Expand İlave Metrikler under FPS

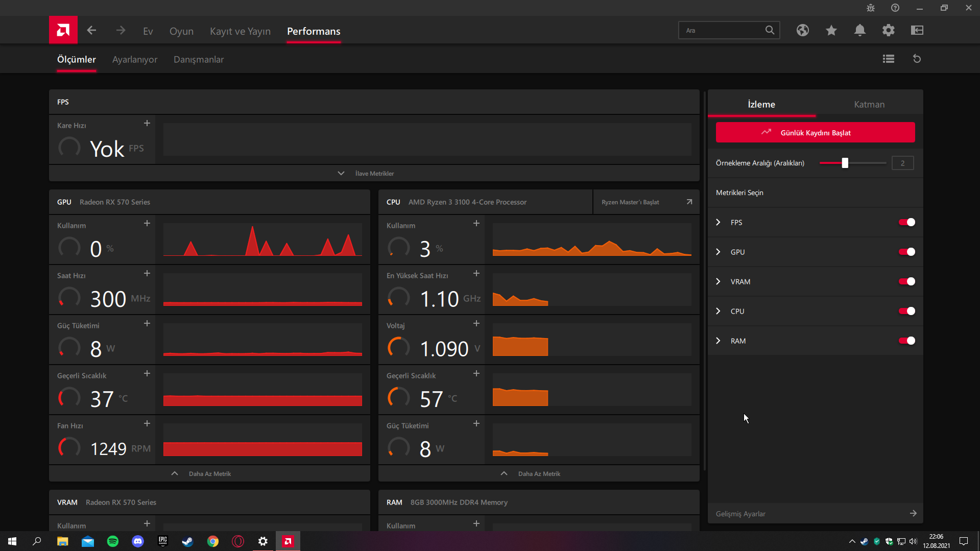coord(374,173)
